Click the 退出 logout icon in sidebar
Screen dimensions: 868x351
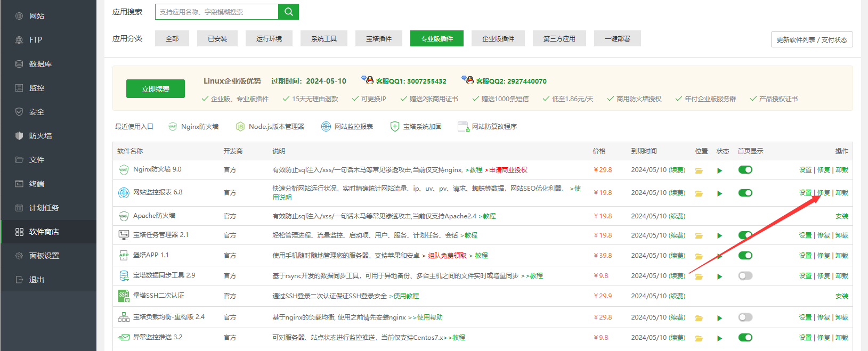(x=19, y=280)
